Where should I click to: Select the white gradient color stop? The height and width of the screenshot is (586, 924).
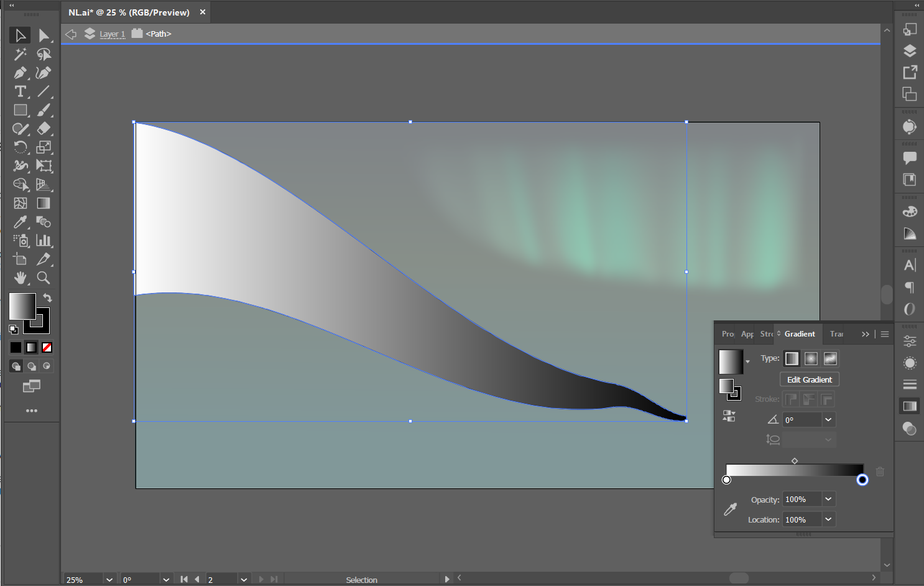pyautogui.click(x=726, y=480)
